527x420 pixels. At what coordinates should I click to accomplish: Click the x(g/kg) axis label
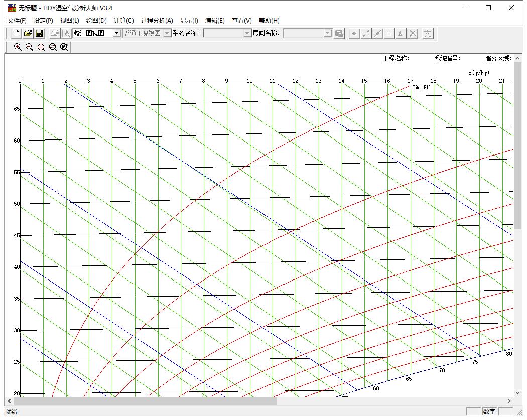click(x=479, y=73)
